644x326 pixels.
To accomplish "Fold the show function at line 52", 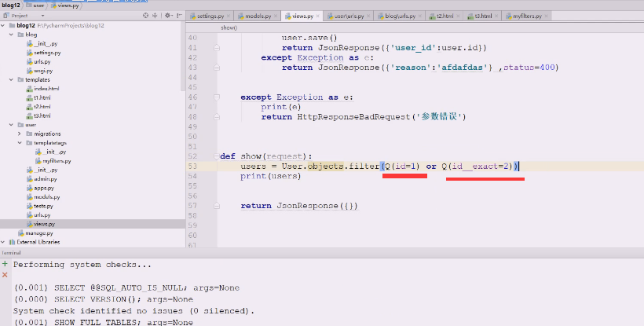I will click(x=217, y=156).
